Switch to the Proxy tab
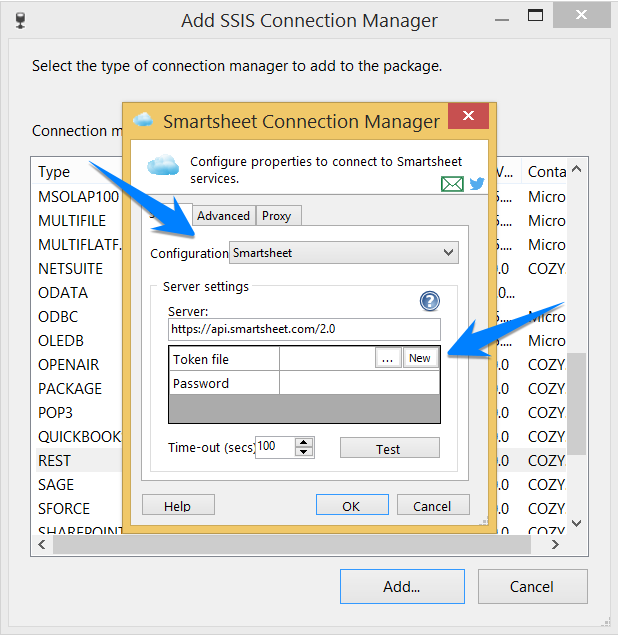The height and width of the screenshot is (636, 618). pyautogui.click(x=277, y=216)
